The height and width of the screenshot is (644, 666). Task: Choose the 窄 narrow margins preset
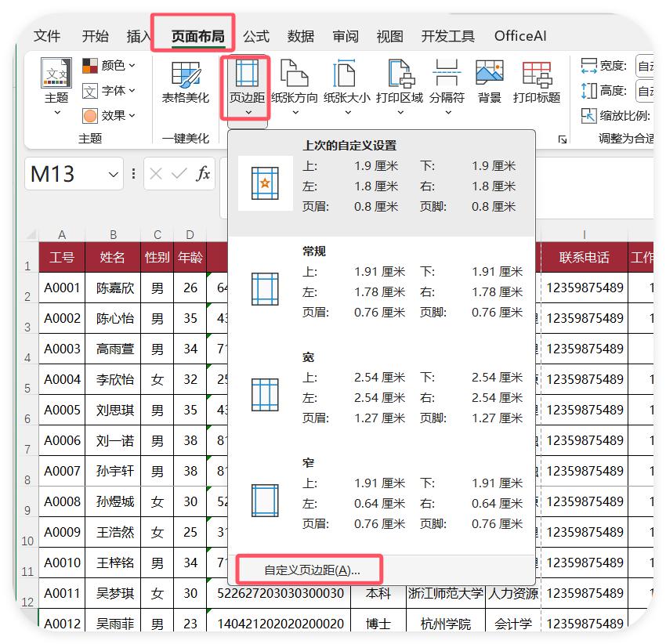[x=382, y=500]
